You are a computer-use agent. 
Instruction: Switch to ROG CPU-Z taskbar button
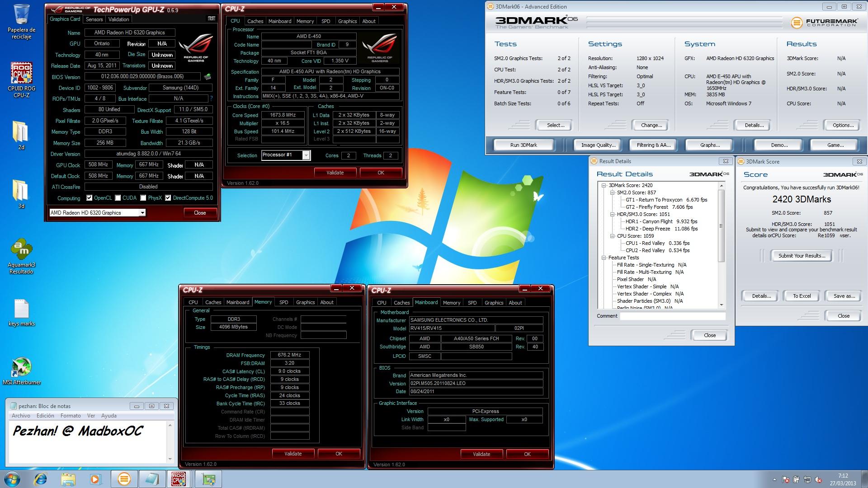179,479
